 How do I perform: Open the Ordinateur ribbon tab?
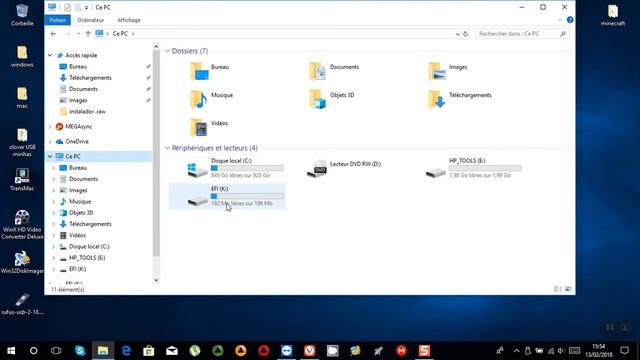[91, 20]
